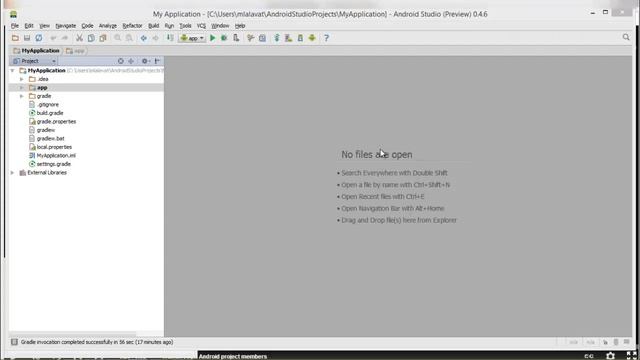Screen dimensions: 640x360
Task: Open the Tools menu
Action: [185, 26]
